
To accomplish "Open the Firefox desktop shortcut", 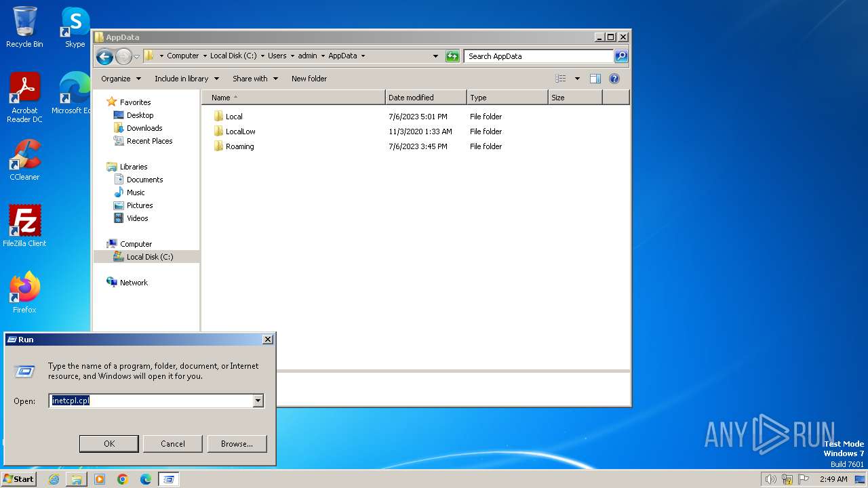I will click(x=24, y=292).
